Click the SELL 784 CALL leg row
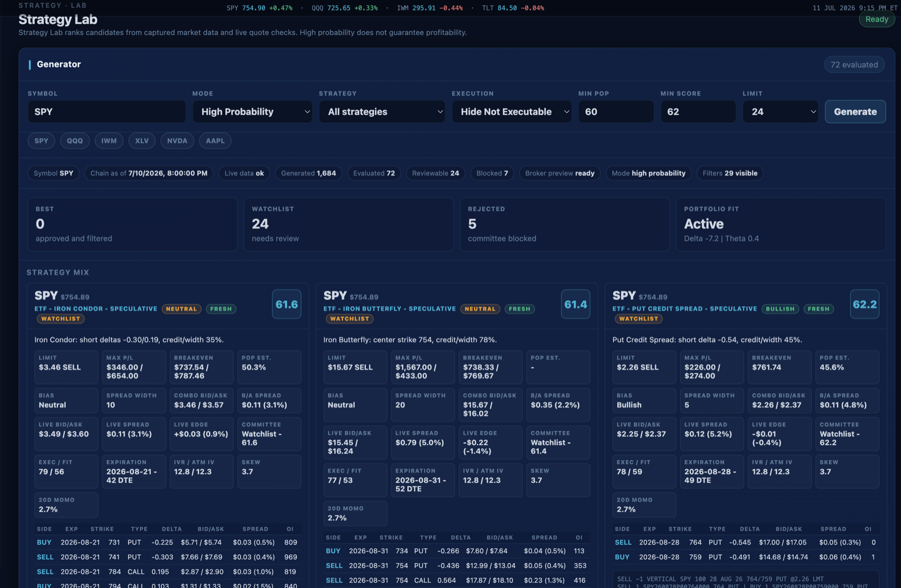 [x=167, y=572]
